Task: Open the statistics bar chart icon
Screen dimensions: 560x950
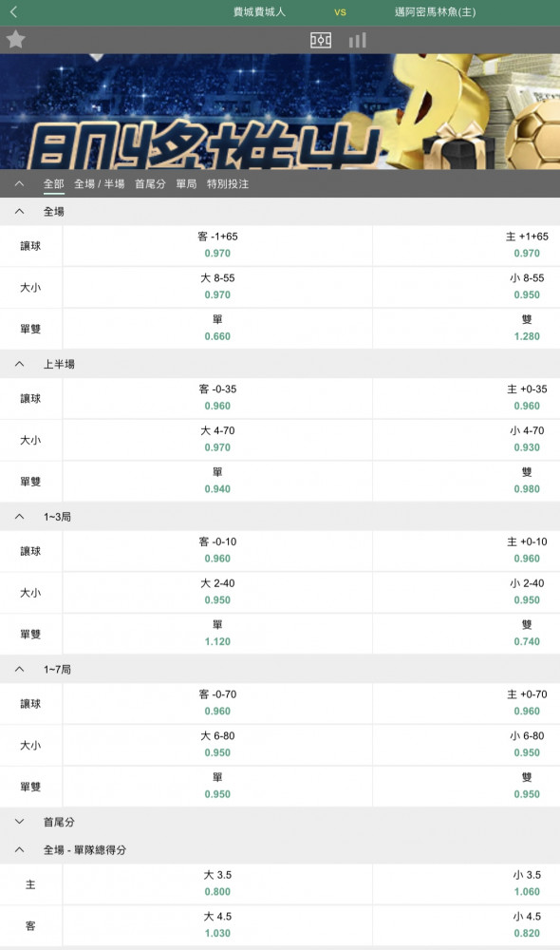Action: (357, 40)
